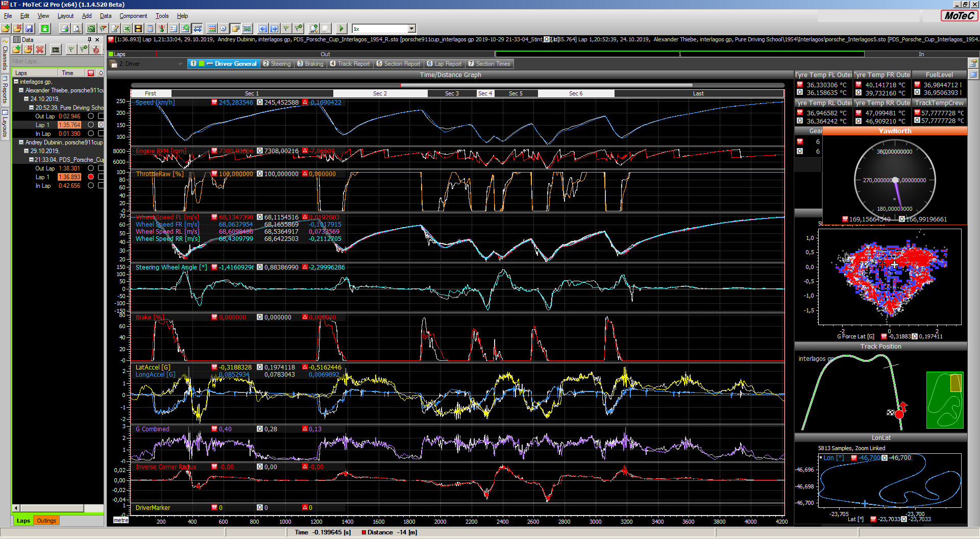
Task: Select main radio for the 0:42.656 In Lap
Action: [x=91, y=185]
